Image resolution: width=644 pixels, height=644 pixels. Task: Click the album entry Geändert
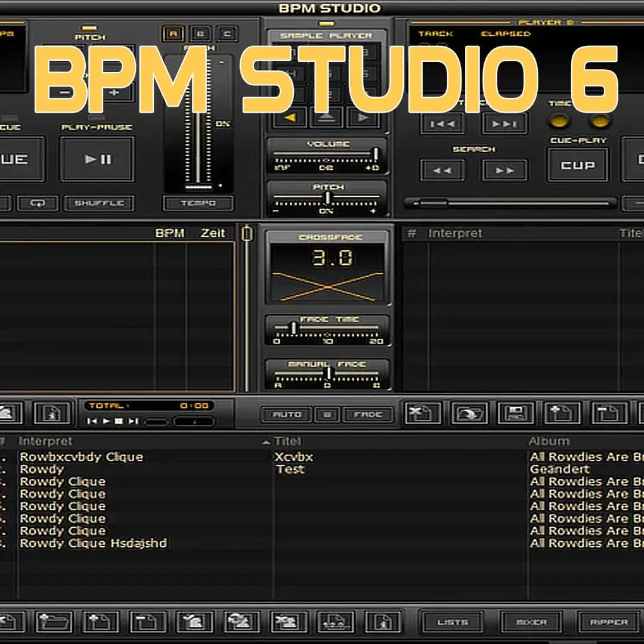559,469
